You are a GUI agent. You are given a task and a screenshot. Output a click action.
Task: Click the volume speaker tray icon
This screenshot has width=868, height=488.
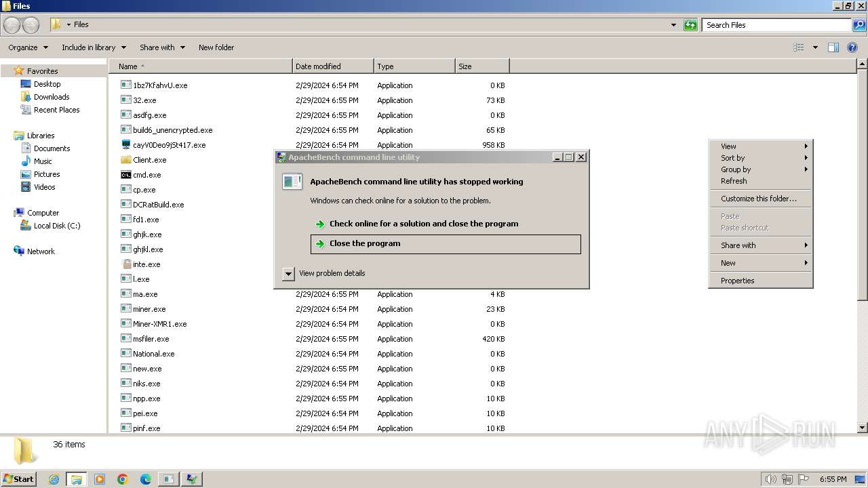[x=770, y=479]
